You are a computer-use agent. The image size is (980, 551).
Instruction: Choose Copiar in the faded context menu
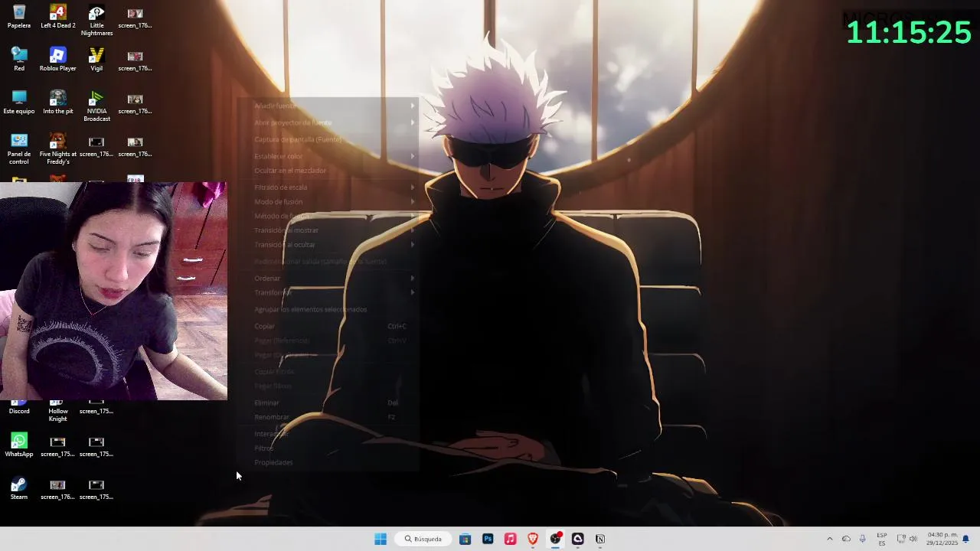click(329, 326)
